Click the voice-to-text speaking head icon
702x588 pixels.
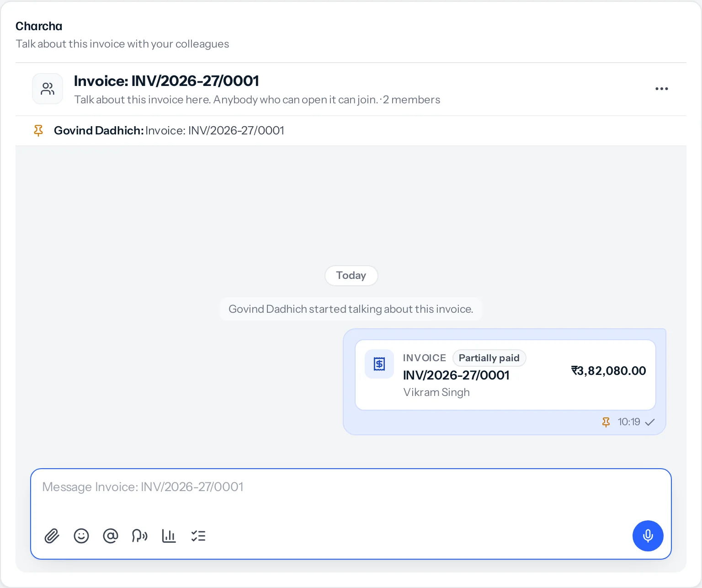tap(140, 536)
